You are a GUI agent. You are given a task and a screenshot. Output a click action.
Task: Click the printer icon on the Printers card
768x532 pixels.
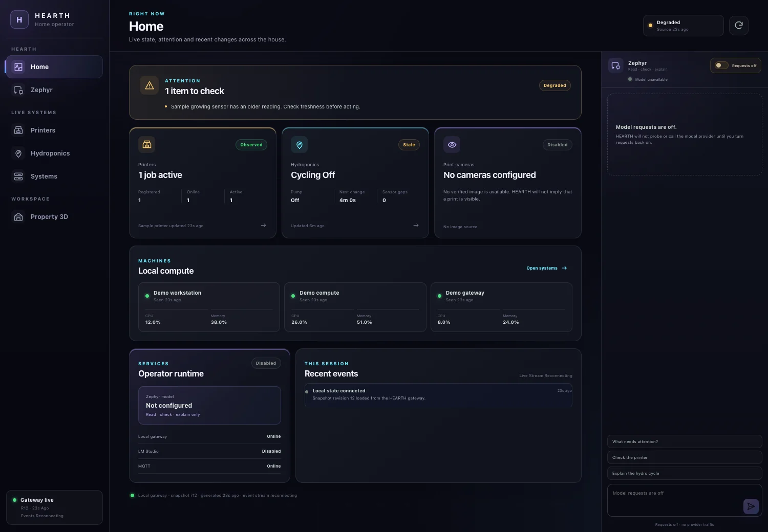147,145
